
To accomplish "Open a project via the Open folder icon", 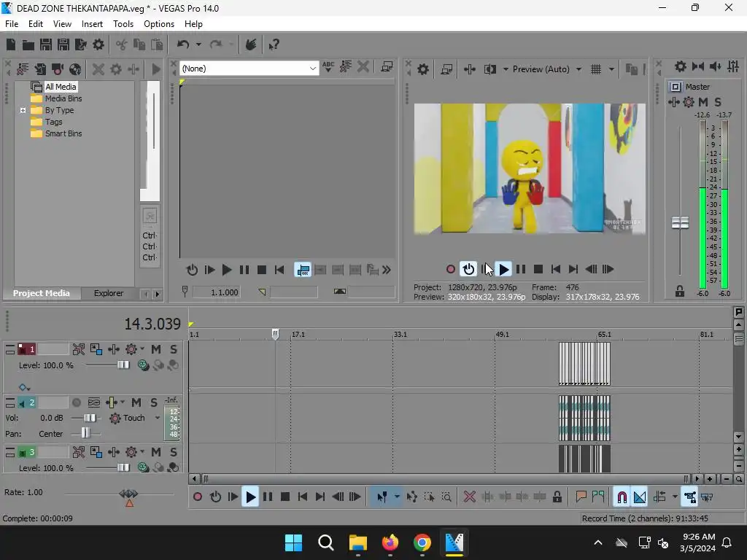I will point(28,45).
